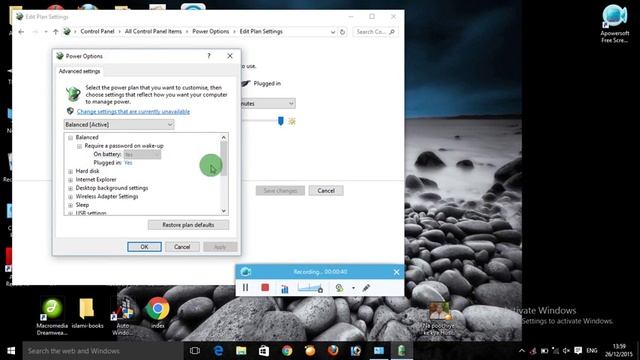This screenshot has width=640, height=360.
Task: Click Restore plan defaults button
Action: tap(188, 225)
